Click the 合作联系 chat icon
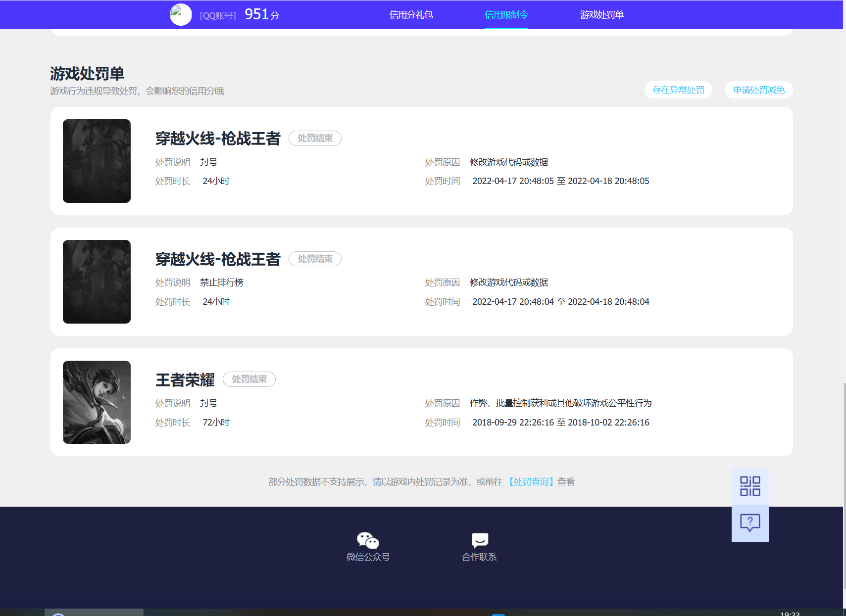The width and height of the screenshot is (846, 616). pyautogui.click(x=480, y=540)
